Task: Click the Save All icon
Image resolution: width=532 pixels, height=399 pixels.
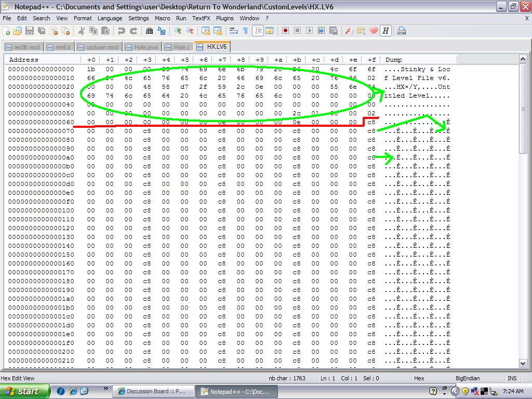Action: tap(42, 31)
